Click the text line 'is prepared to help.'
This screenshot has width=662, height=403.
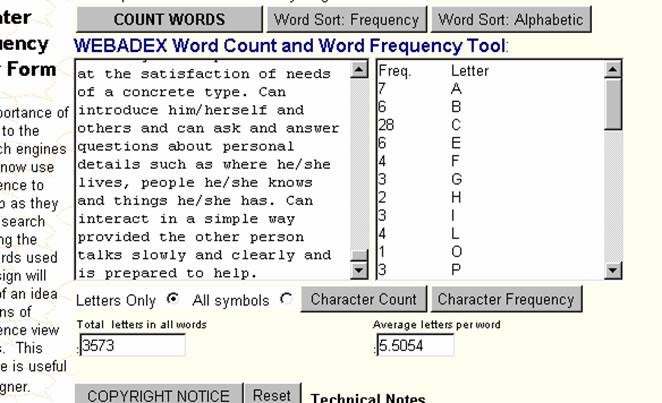tap(168, 273)
